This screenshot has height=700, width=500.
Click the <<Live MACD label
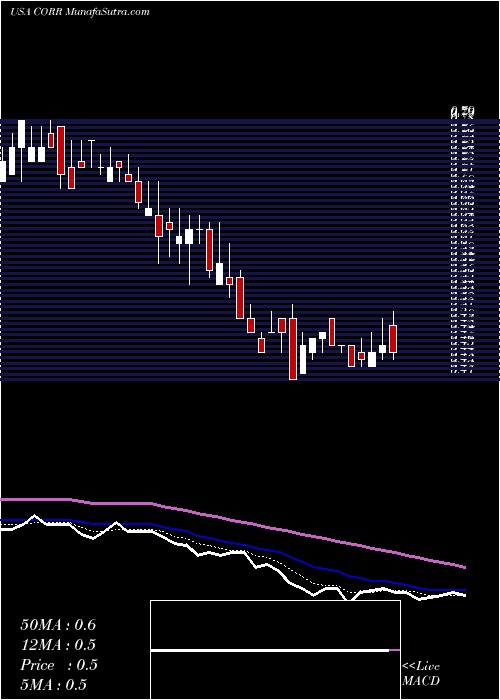[421, 674]
